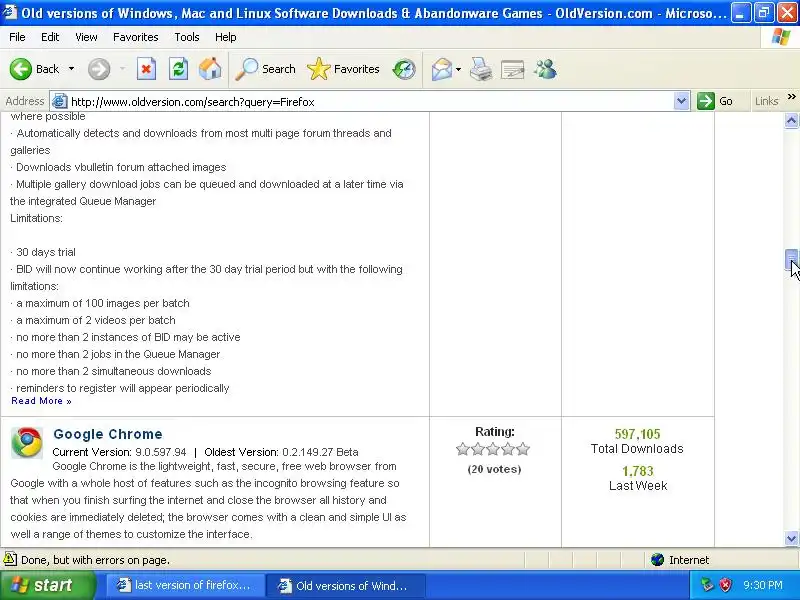Open the Help menu
Viewport: 800px width, 600px height.
pyautogui.click(x=226, y=37)
